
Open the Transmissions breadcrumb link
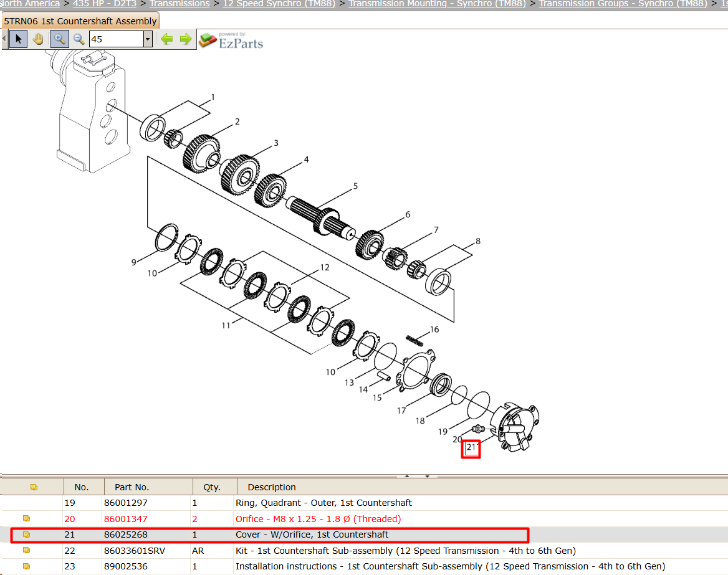coord(180,4)
